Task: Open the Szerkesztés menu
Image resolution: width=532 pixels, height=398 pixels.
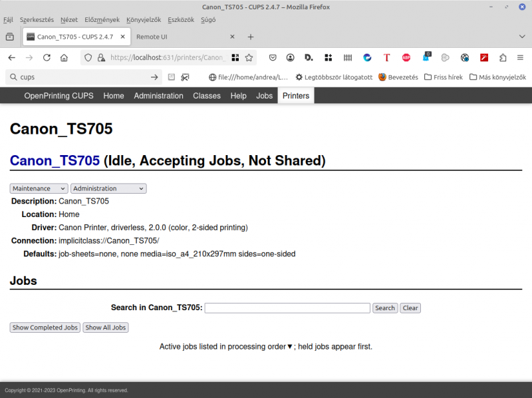Action: coord(37,20)
